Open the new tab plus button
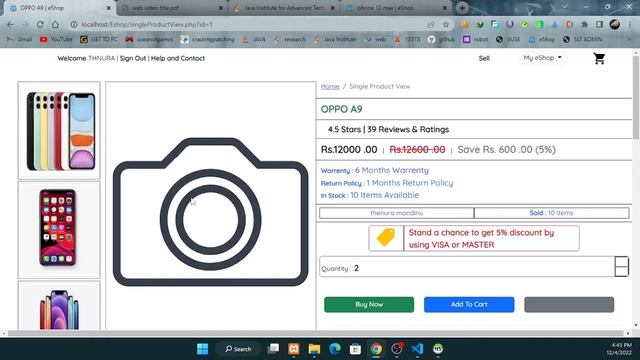The image size is (640, 360). pyautogui.click(x=462, y=8)
